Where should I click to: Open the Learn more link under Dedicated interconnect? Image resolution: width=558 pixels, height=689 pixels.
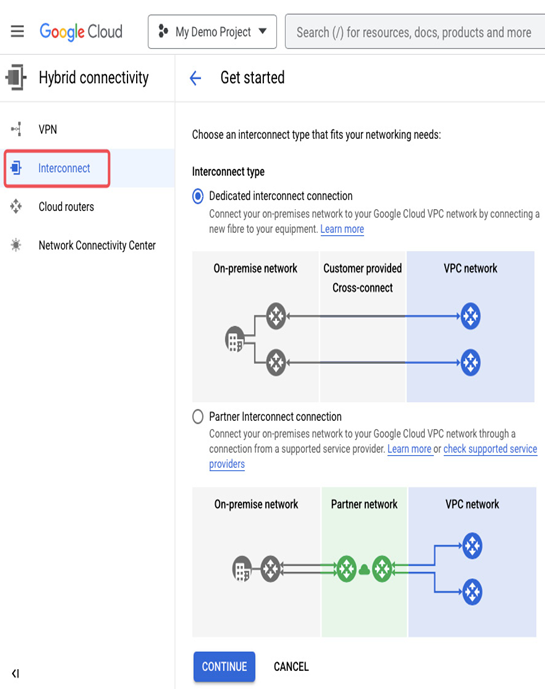(342, 229)
